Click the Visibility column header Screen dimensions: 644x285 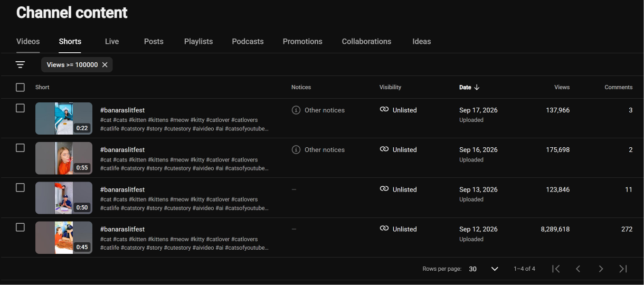(390, 87)
